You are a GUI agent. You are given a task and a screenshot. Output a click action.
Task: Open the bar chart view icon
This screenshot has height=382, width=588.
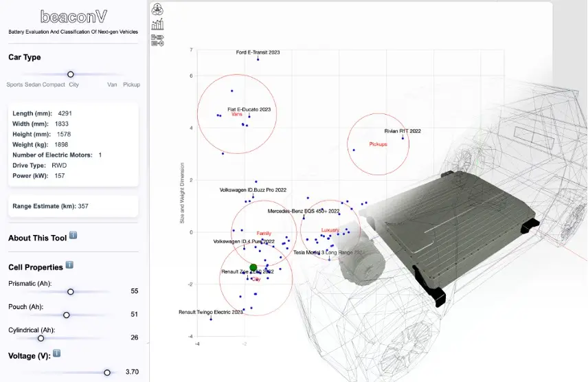[157, 24]
